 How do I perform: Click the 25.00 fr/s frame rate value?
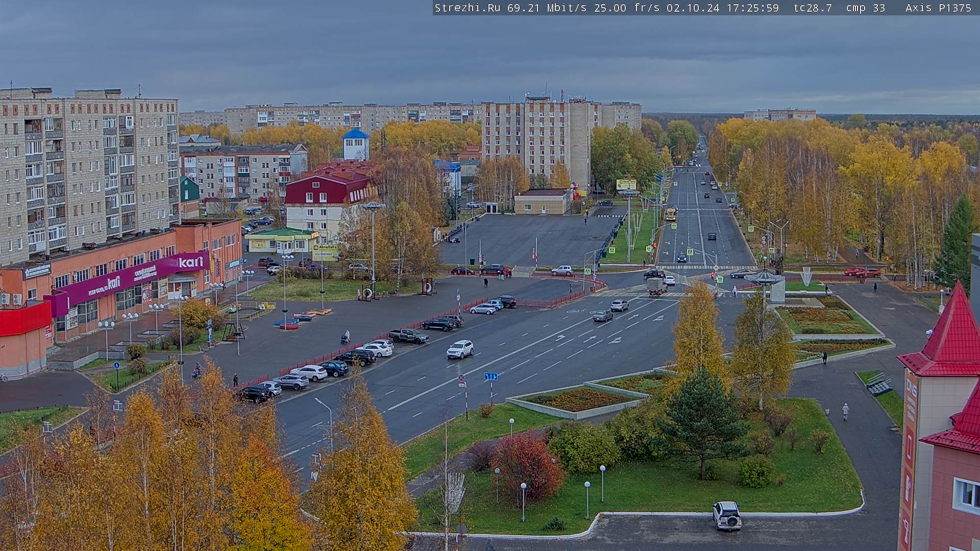tap(627, 8)
